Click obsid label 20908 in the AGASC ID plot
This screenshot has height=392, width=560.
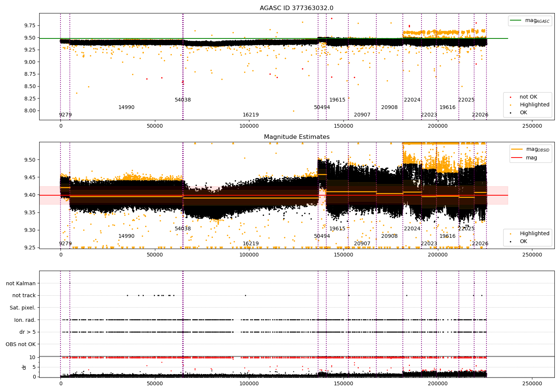click(389, 107)
